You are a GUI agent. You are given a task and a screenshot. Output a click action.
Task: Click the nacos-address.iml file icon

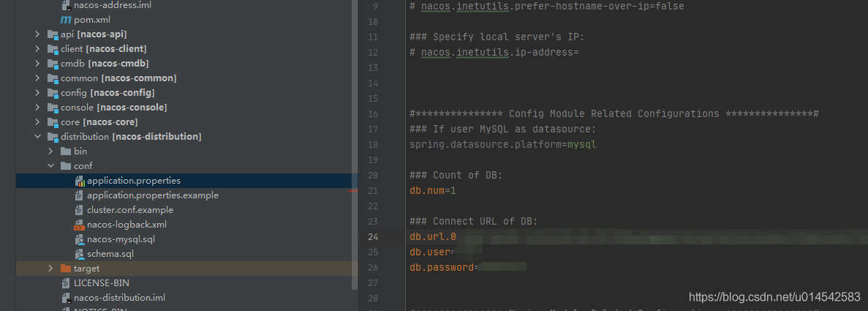point(66,5)
